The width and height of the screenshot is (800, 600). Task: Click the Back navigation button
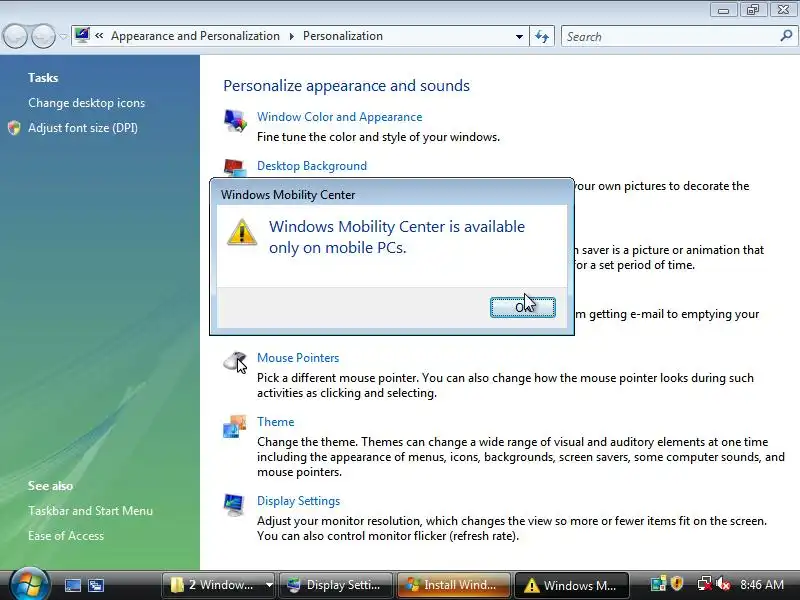point(15,36)
